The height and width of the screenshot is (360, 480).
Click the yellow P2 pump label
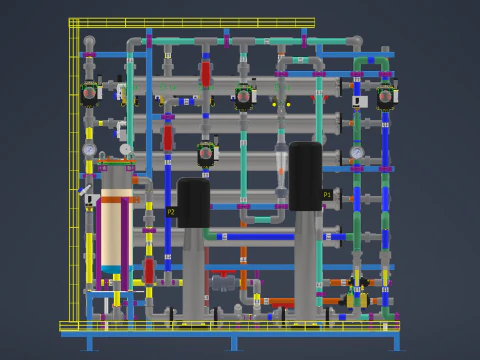click(171, 212)
